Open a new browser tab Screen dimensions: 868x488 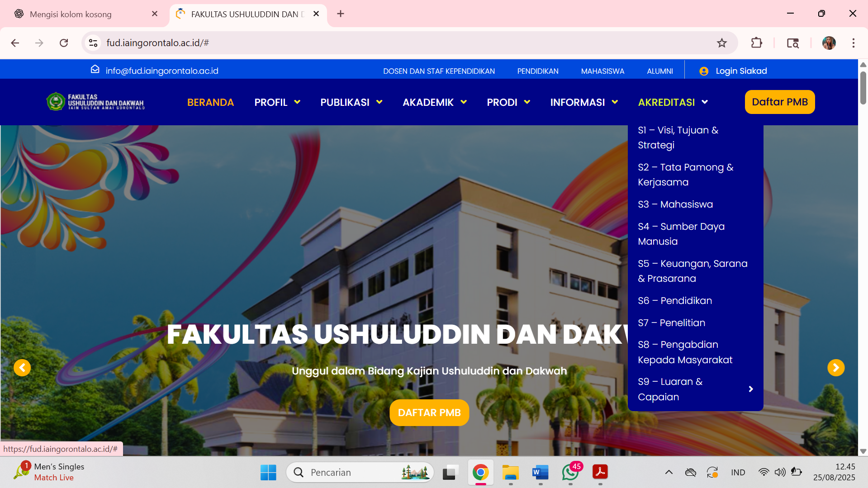(x=340, y=14)
